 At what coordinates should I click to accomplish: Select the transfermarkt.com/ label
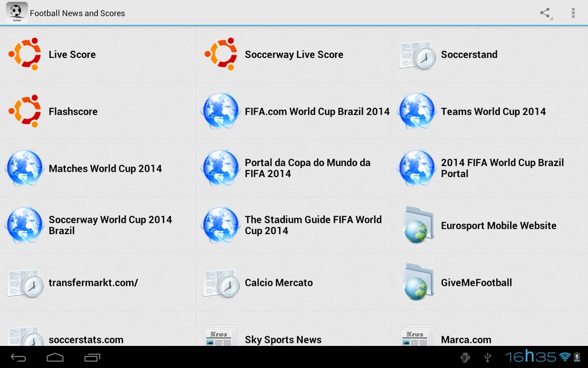[93, 283]
